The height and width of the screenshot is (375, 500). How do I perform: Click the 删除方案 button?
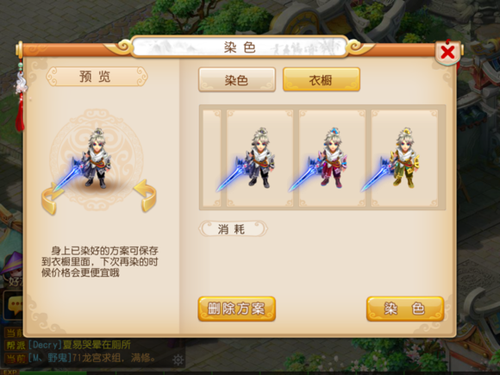[237, 309]
